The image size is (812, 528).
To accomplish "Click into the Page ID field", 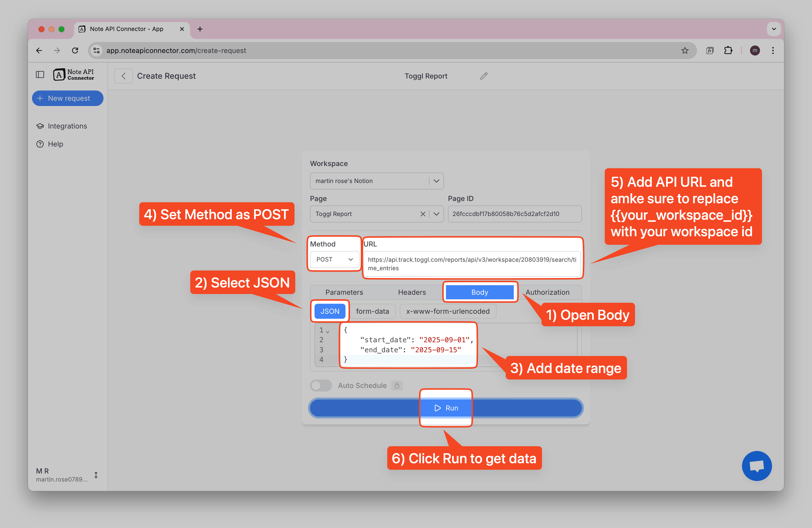I will coord(514,214).
